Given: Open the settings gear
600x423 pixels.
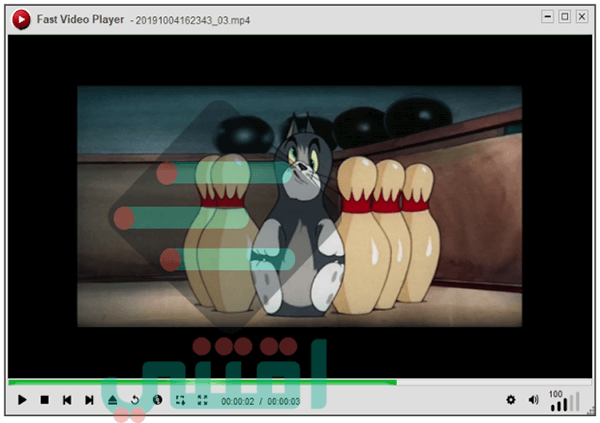Looking at the screenshot, I should (x=510, y=400).
